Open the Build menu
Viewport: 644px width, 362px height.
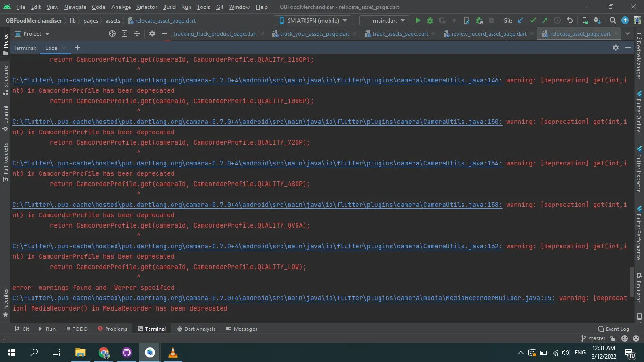point(169,7)
